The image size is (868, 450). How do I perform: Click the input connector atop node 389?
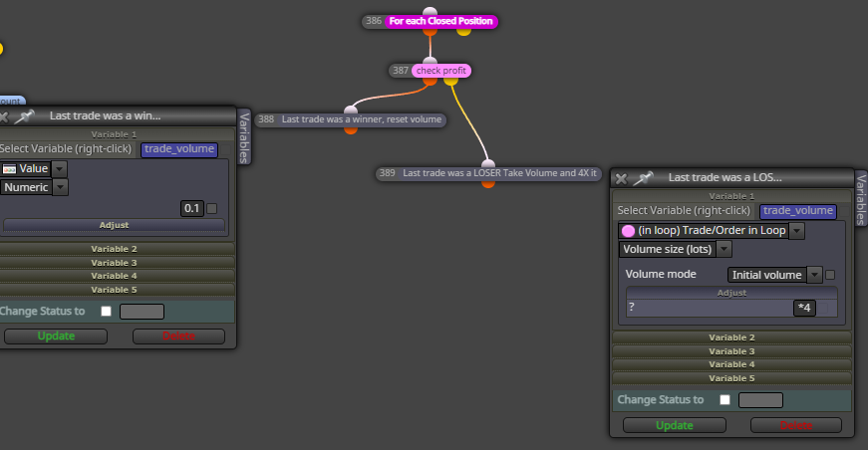(487, 163)
